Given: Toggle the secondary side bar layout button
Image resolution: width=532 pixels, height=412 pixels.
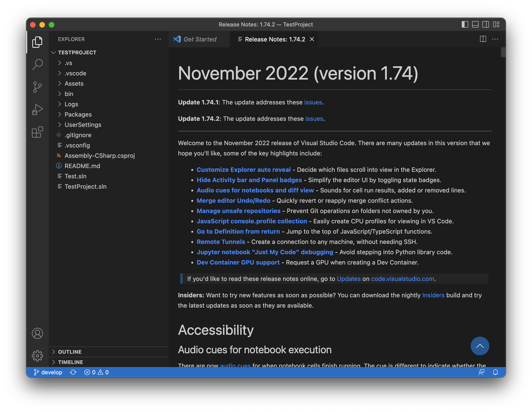Looking at the screenshot, I should (485, 25).
